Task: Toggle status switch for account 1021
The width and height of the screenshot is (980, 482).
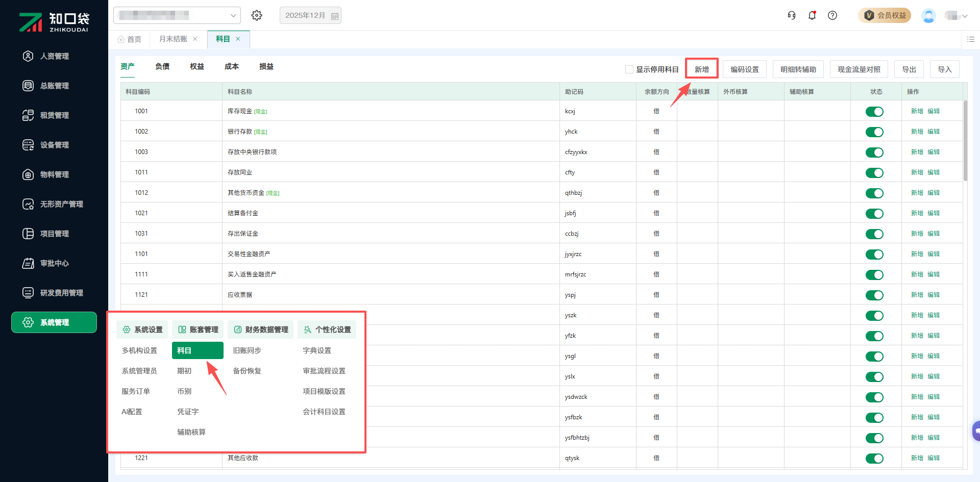Action: tap(874, 214)
